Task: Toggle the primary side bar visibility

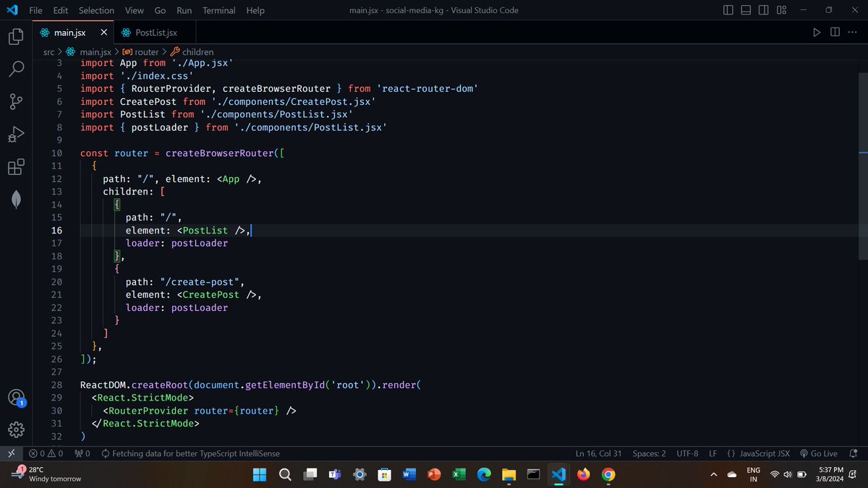Action: coord(727,9)
